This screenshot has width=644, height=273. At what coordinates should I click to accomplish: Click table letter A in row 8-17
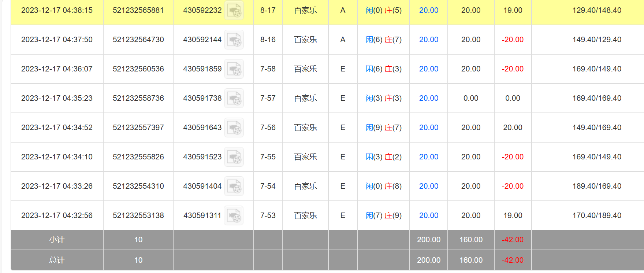tap(343, 10)
